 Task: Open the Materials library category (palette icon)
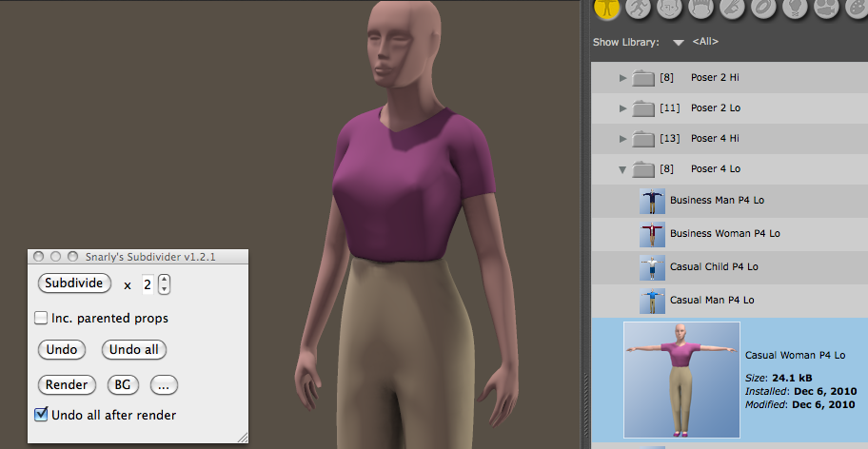(858, 8)
